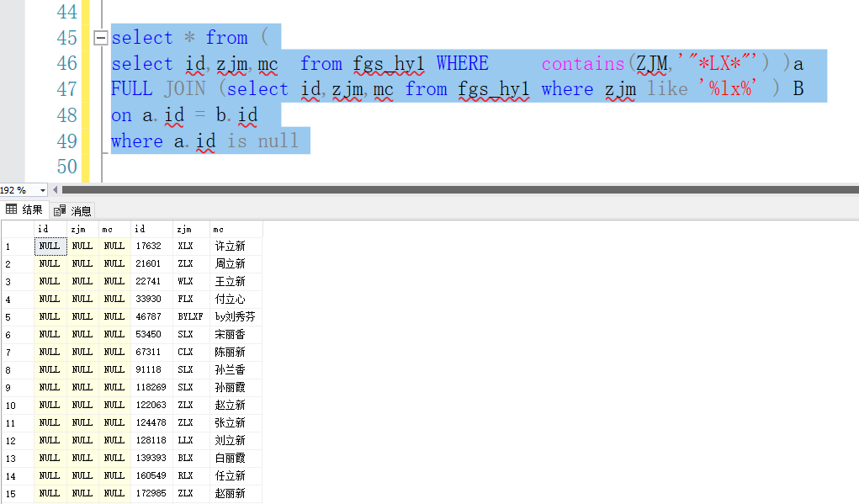859x504 pixels.
Task: Click the mc cell 白丽霞
Action: point(236,458)
